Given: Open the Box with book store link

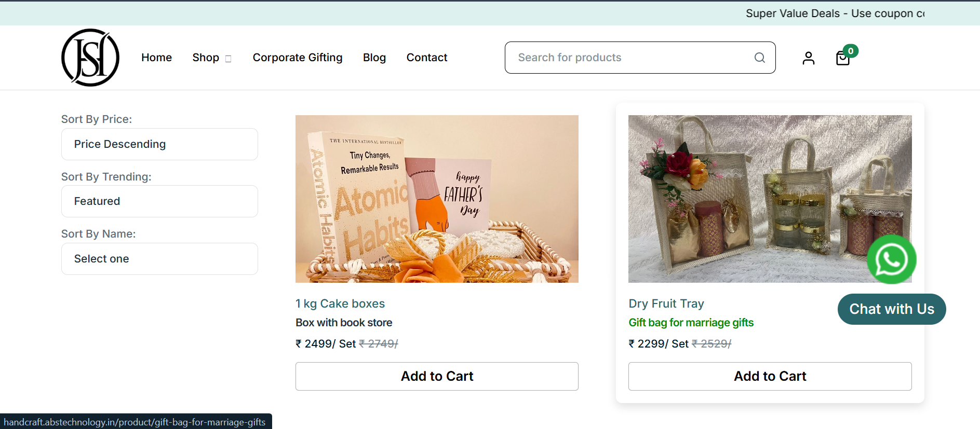Looking at the screenshot, I should click(x=344, y=323).
